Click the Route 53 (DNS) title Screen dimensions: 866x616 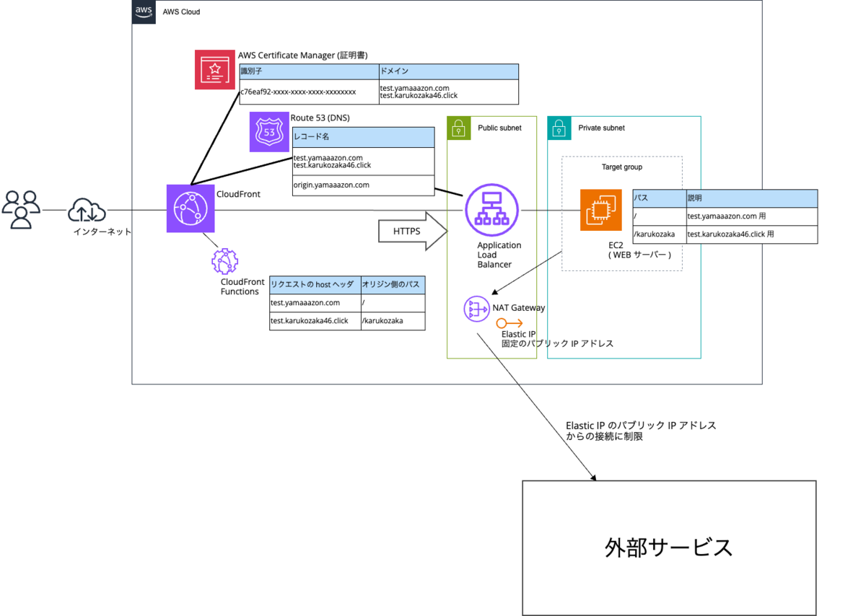click(320, 118)
